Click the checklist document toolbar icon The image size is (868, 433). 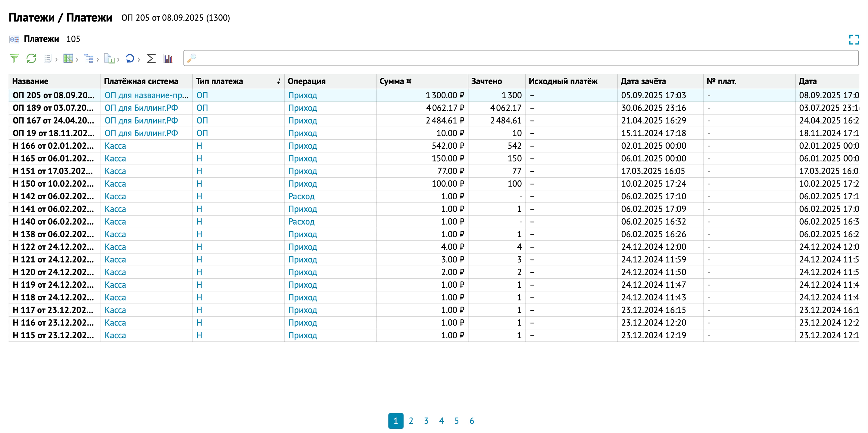coord(48,59)
